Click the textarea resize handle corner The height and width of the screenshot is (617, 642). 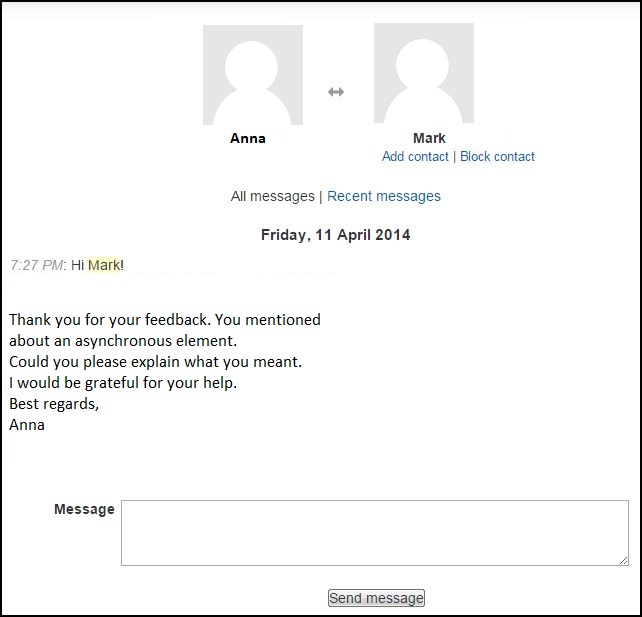624,560
